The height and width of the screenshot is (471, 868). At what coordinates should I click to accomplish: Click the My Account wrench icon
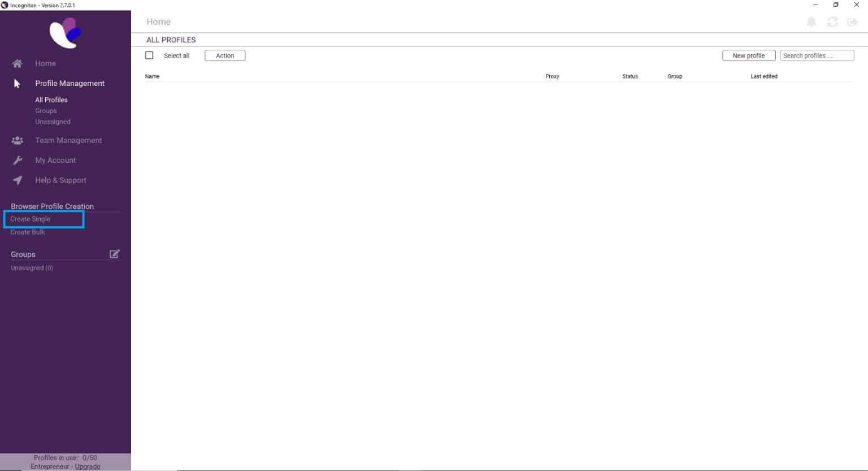point(17,160)
